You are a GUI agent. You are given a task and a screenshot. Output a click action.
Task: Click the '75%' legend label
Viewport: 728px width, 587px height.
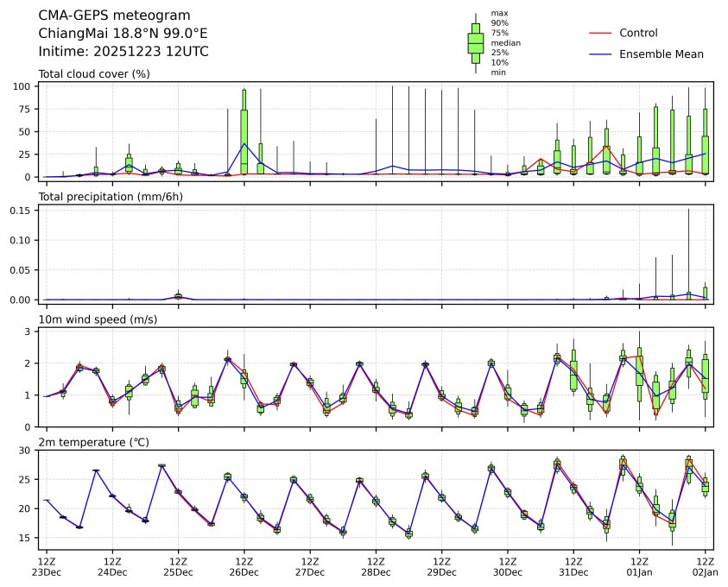(499, 33)
